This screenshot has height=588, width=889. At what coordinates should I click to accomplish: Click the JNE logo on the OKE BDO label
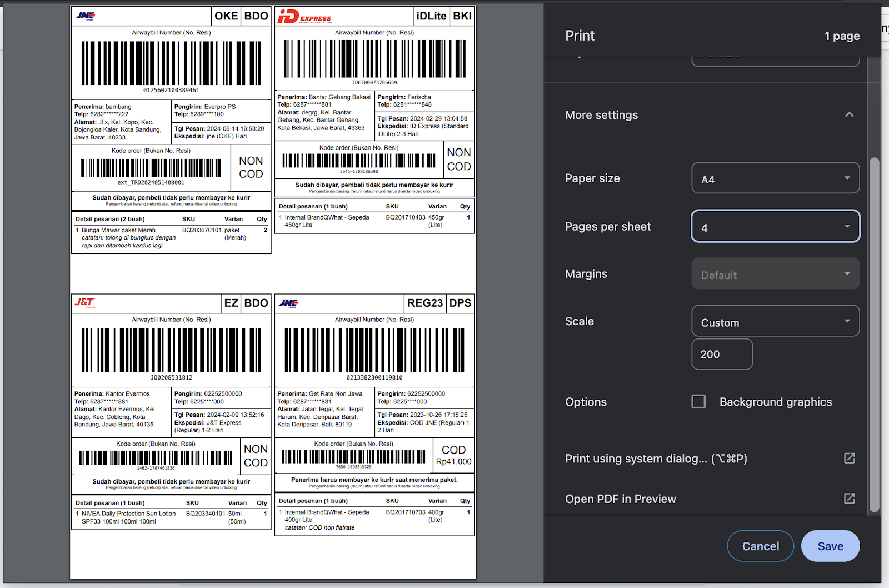[x=86, y=16]
